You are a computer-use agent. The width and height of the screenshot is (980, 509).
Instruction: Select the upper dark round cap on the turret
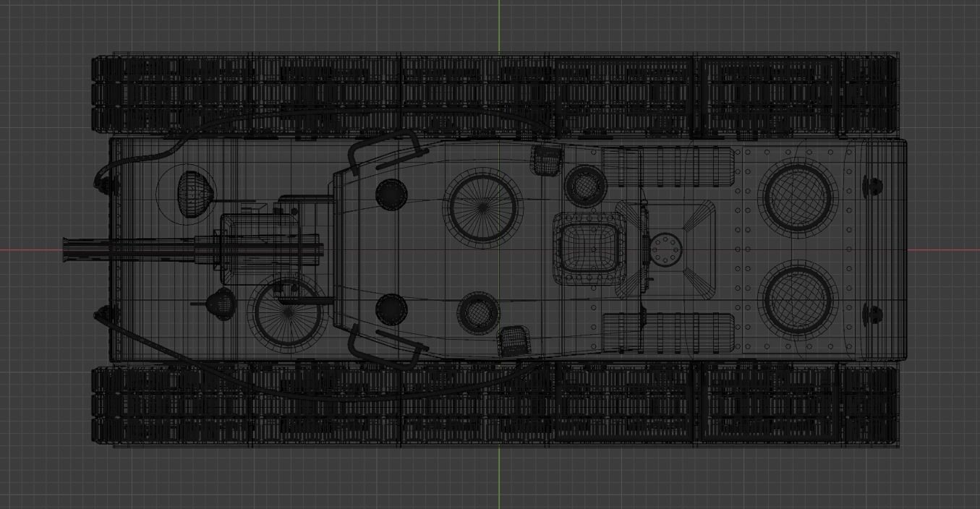tap(391, 194)
